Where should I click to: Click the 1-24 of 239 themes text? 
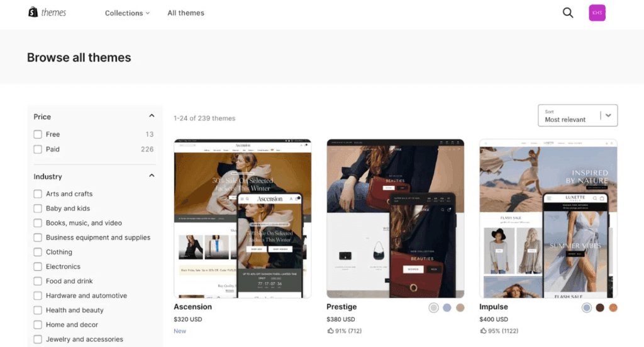(x=204, y=118)
